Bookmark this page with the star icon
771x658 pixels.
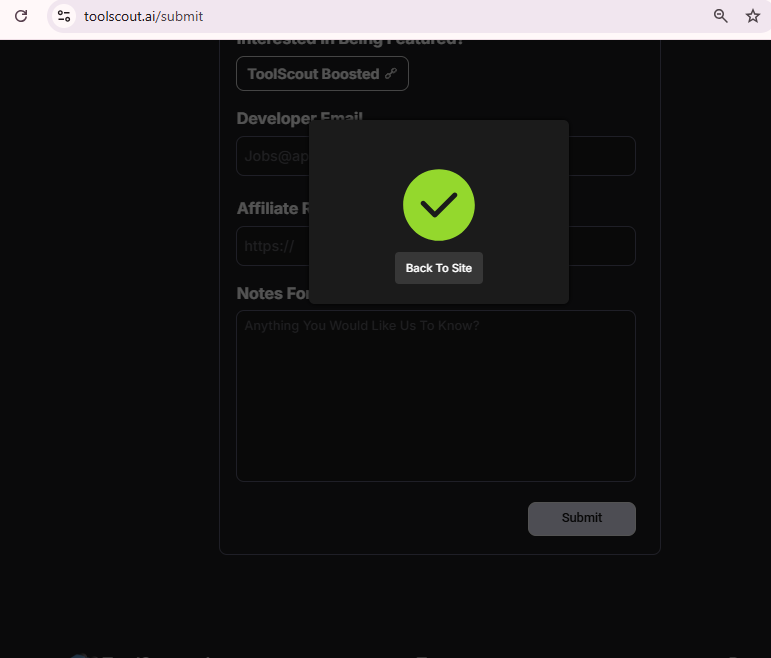coord(753,16)
